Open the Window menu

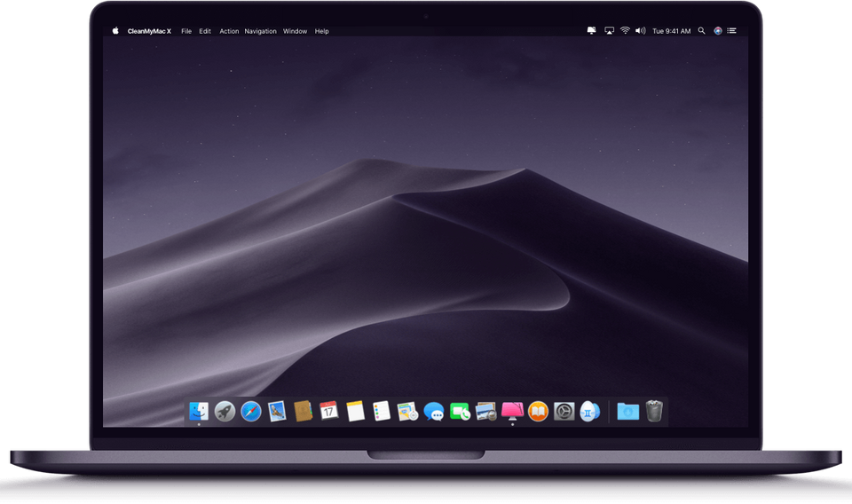pyautogui.click(x=295, y=32)
